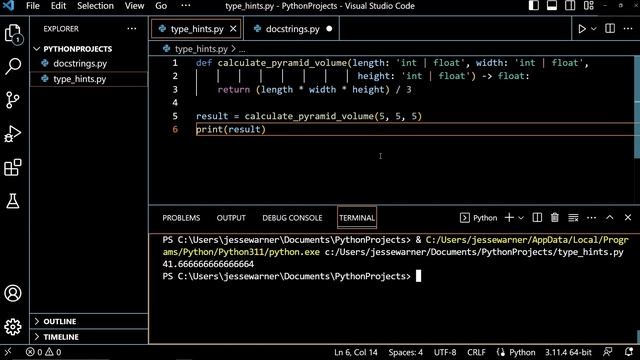Open Explorer Views and More Actions

[x=131, y=29]
